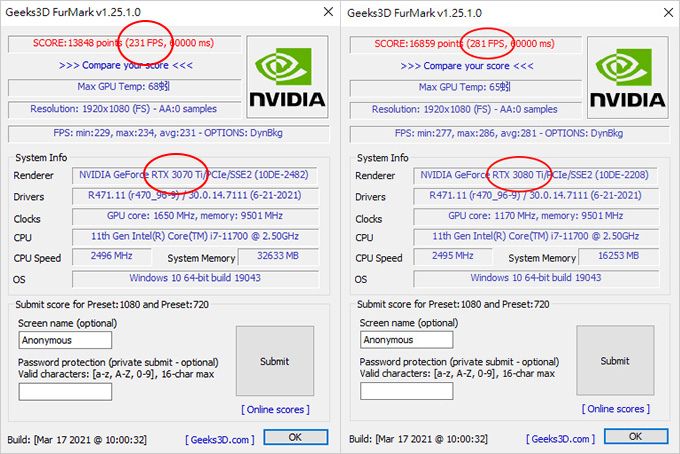This screenshot has width=680, height=454.
Task: Focus the Anonymous screen name field, right window
Action: (x=406, y=340)
